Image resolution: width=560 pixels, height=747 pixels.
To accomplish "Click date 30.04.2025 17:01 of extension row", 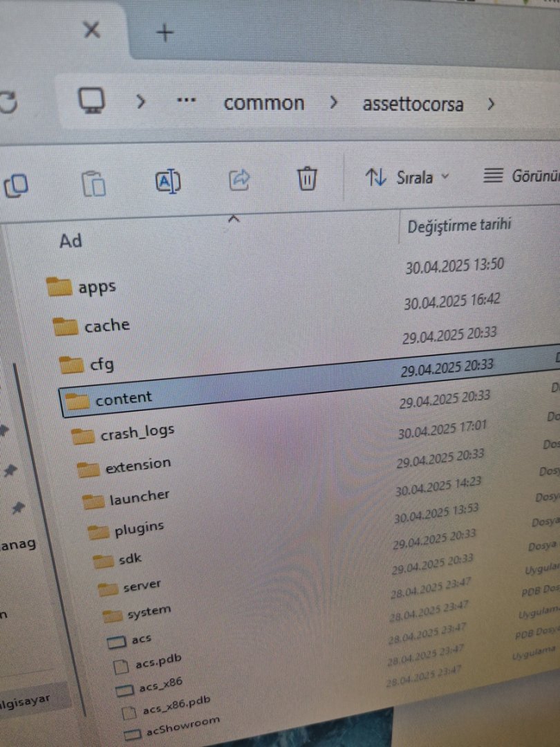I will point(442,430).
